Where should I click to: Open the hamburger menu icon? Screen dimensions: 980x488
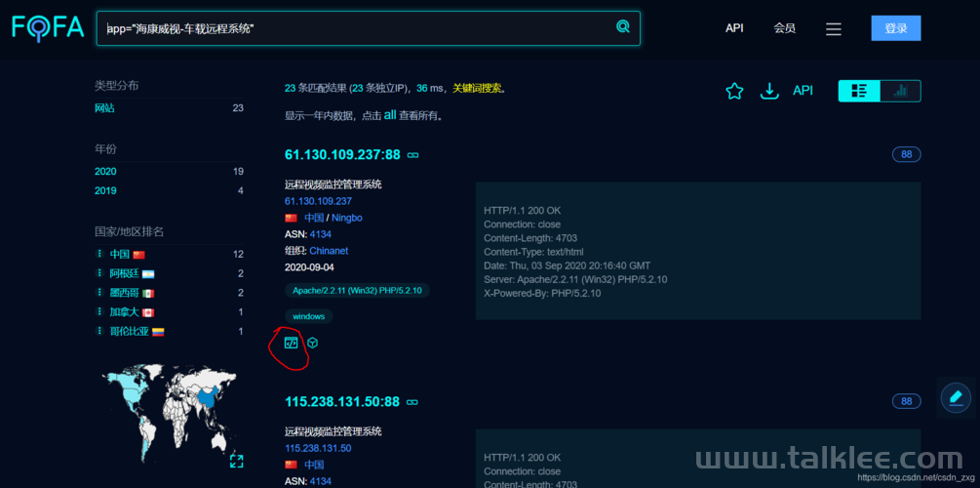tap(834, 28)
